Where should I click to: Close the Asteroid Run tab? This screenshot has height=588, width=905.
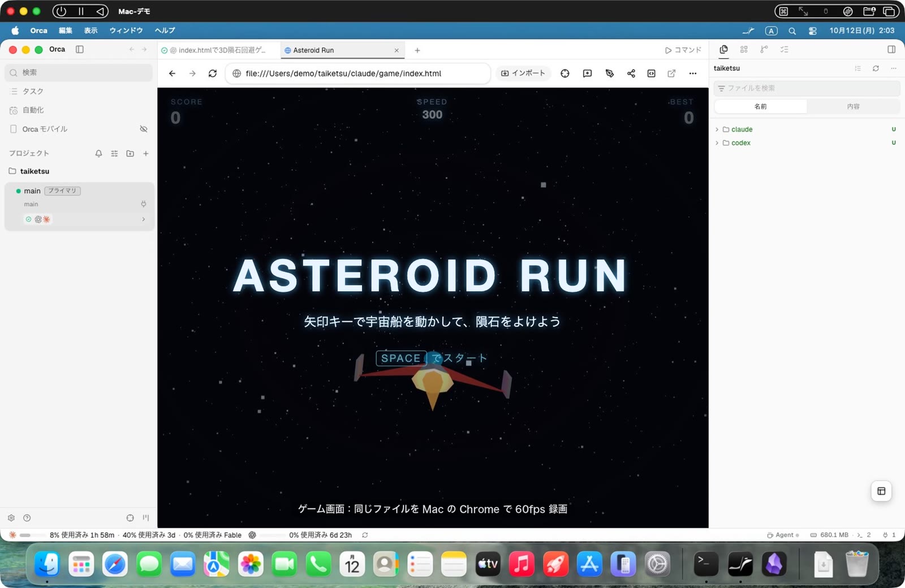(x=397, y=50)
